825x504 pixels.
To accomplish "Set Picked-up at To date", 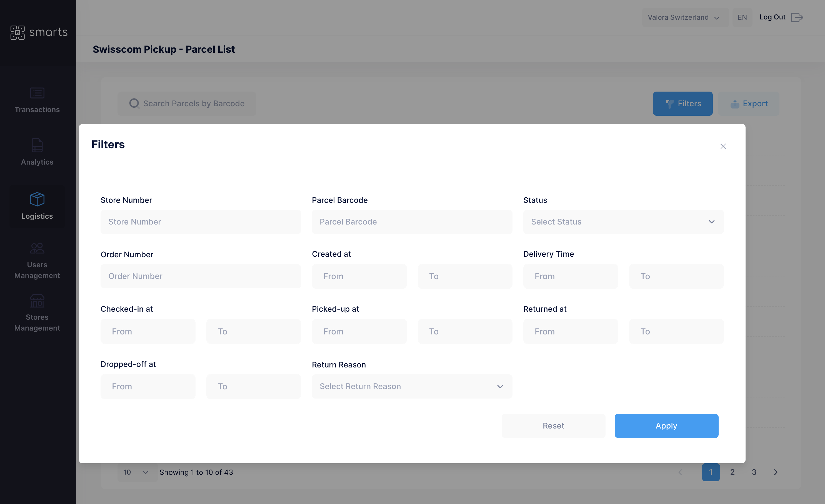I will [465, 331].
